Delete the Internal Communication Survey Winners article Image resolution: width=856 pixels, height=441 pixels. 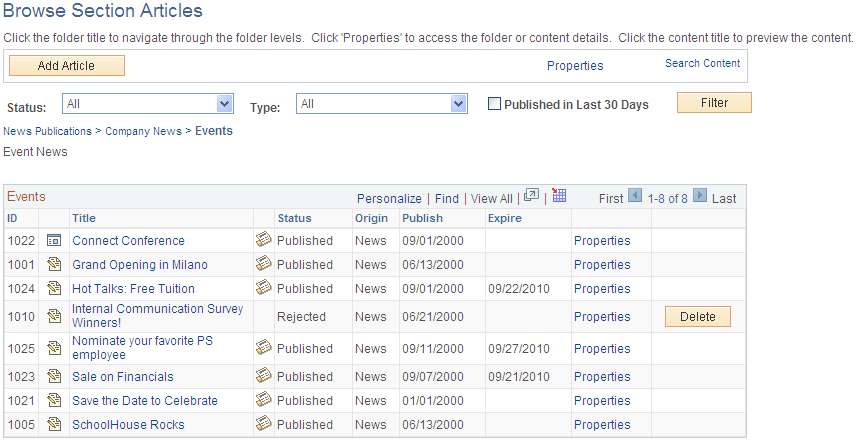click(x=697, y=317)
